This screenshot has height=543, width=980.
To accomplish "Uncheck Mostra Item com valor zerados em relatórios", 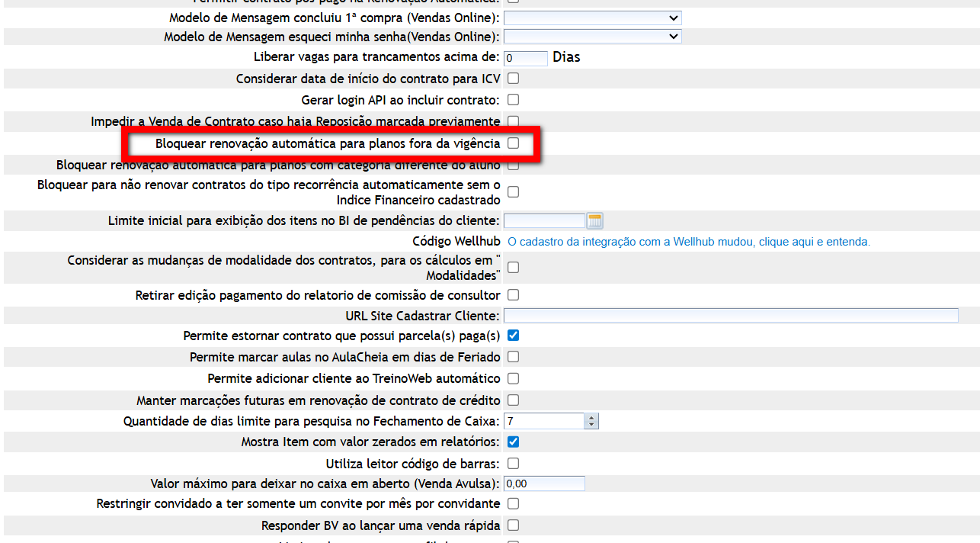I will point(514,442).
